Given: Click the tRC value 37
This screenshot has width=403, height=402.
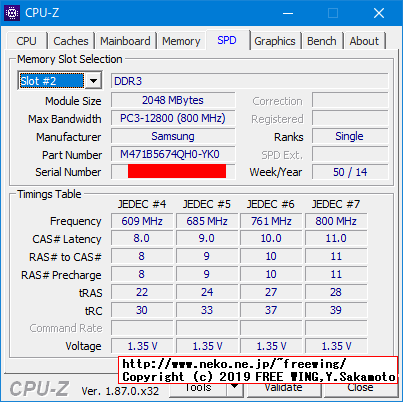Looking at the screenshot, I should 271,310.
